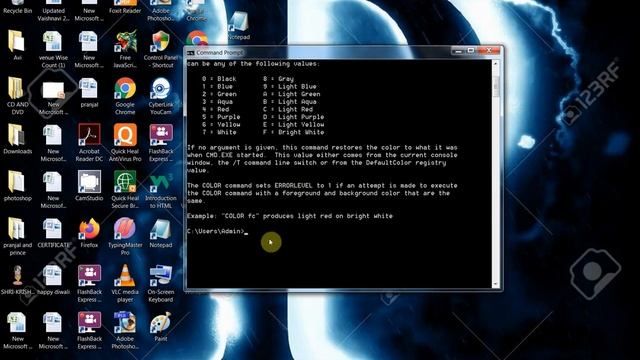Open the Recycle Bin desktop icon
This screenshot has width=640, height=360.
tap(17, 7)
